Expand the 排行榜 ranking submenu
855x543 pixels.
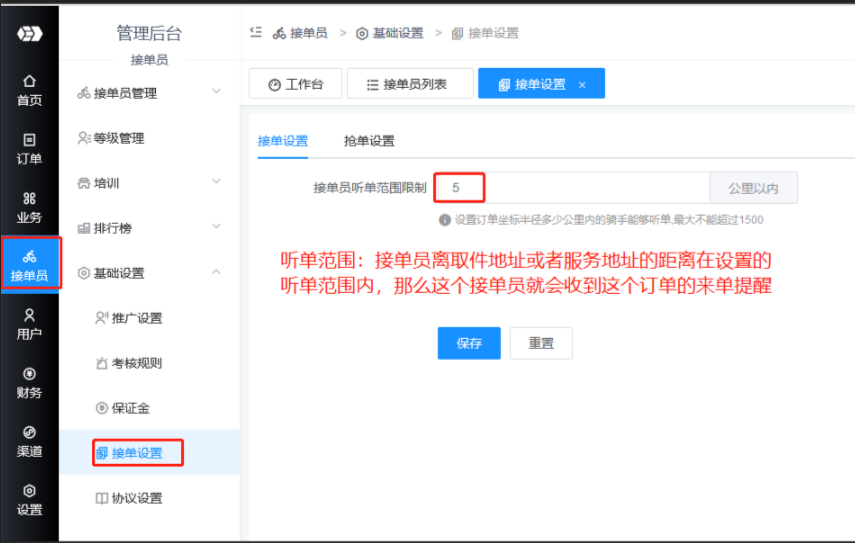tap(149, 228)
